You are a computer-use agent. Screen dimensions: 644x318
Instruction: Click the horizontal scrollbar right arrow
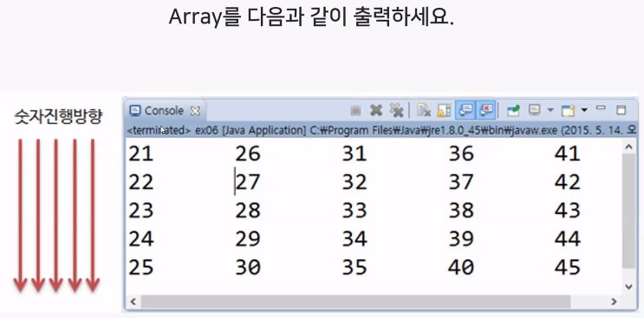pyautogui.click(x=614, y=302)
